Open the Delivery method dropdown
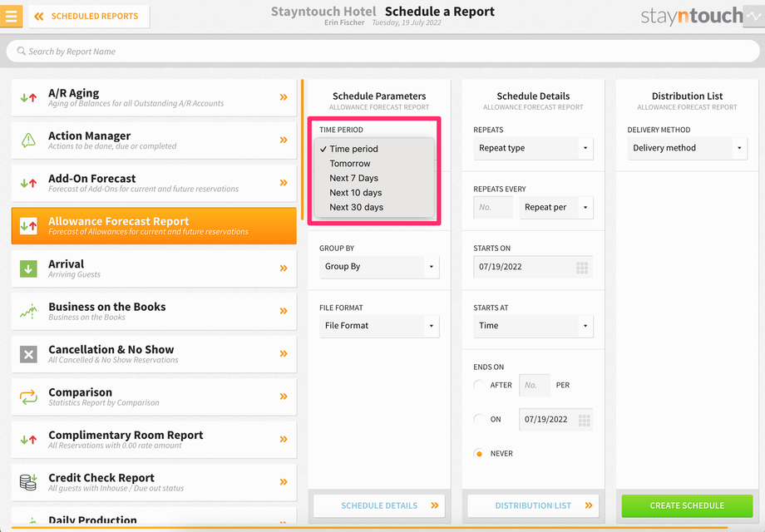Screen dimensions: 765x532 pyautogui.click(x=687, y=148)
